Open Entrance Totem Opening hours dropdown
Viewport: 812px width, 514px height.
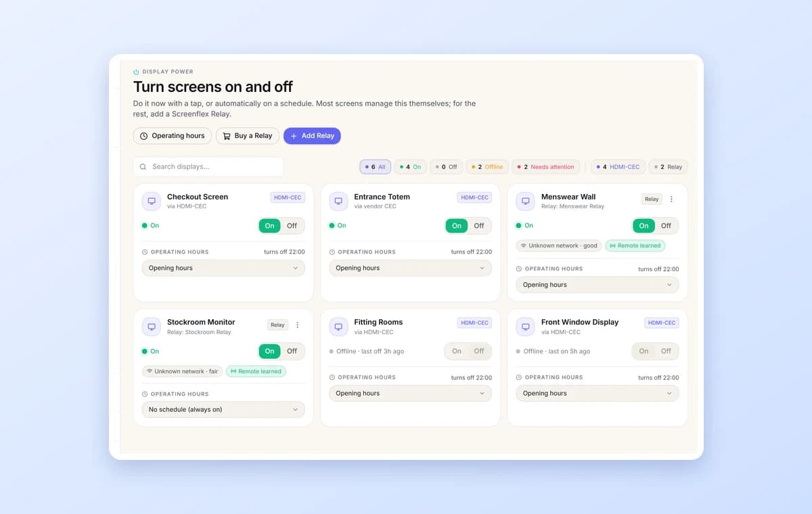coord(410,268)
